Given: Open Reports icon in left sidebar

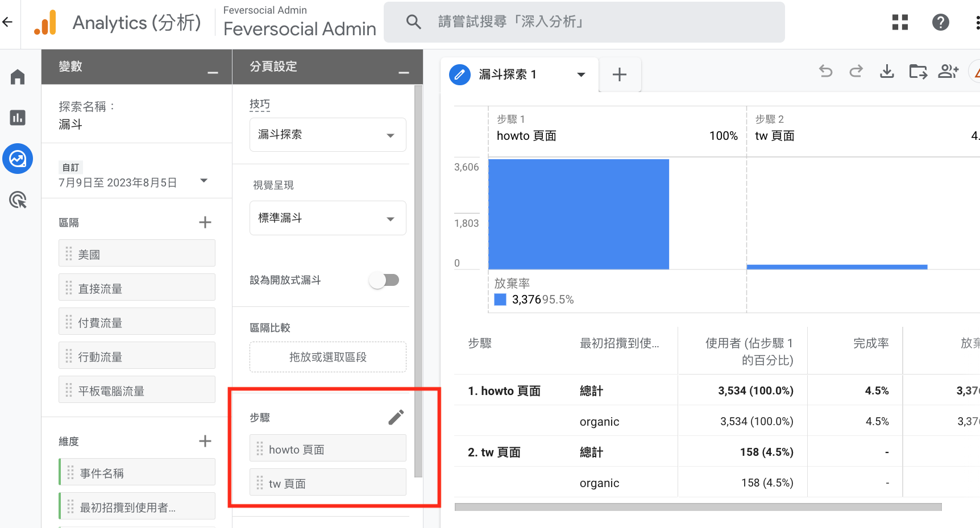Looking at the screenshot, I should (x=18, y=118).
